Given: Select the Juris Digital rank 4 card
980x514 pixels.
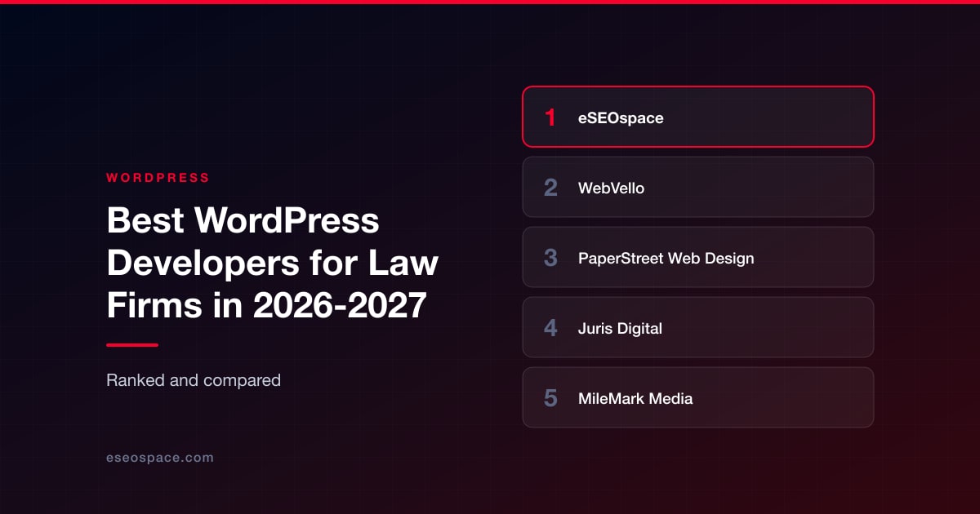Looking at the screenshot, I should (x=698, y=327).
